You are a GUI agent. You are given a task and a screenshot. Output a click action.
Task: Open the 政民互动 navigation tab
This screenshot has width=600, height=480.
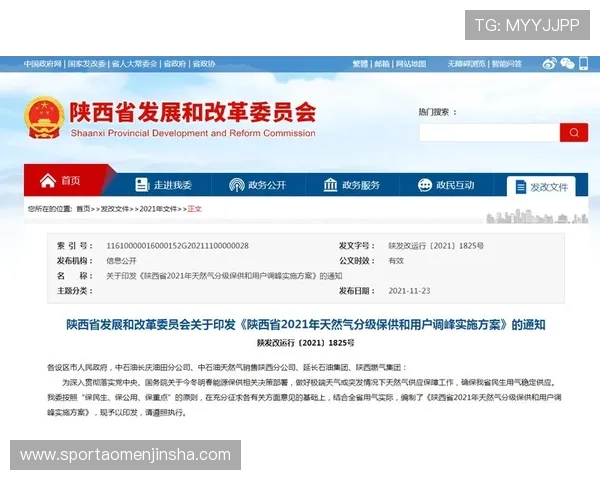(446, 185)
